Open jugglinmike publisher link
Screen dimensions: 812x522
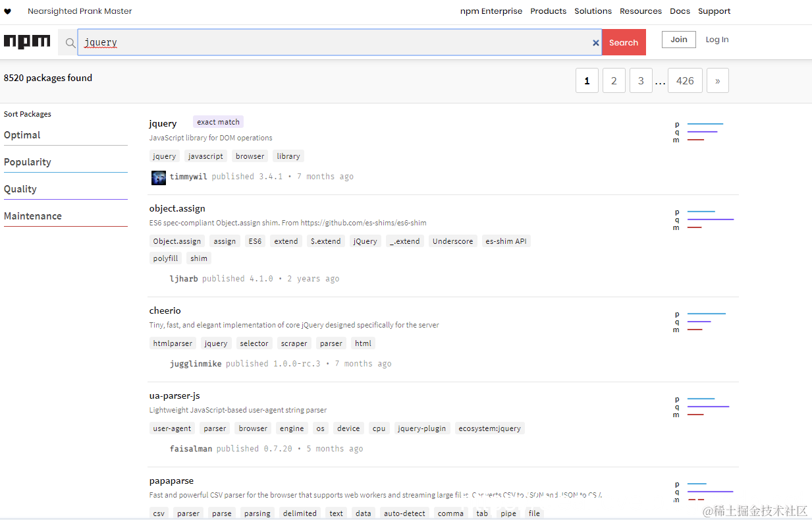[196, 364]
